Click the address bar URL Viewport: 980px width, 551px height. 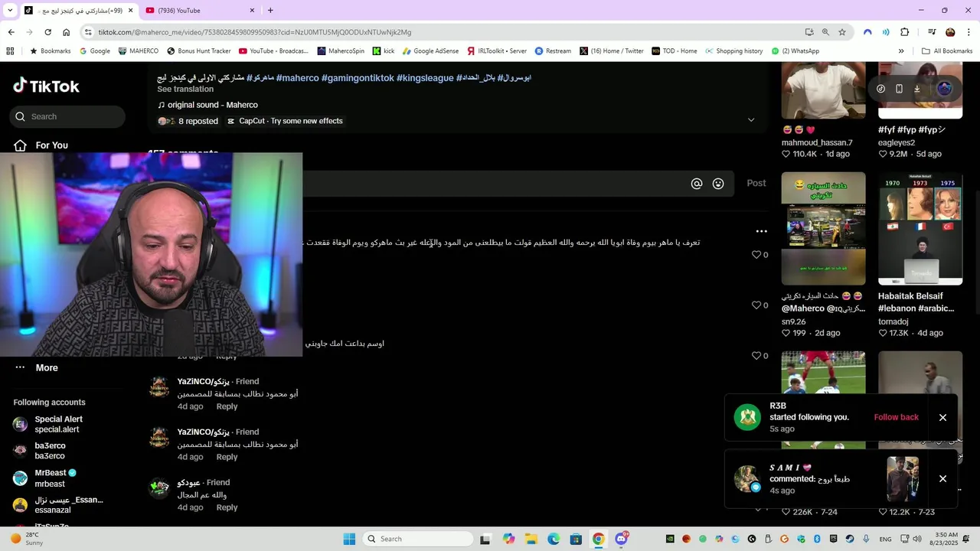pyautogui.click(x=254, y=32)
